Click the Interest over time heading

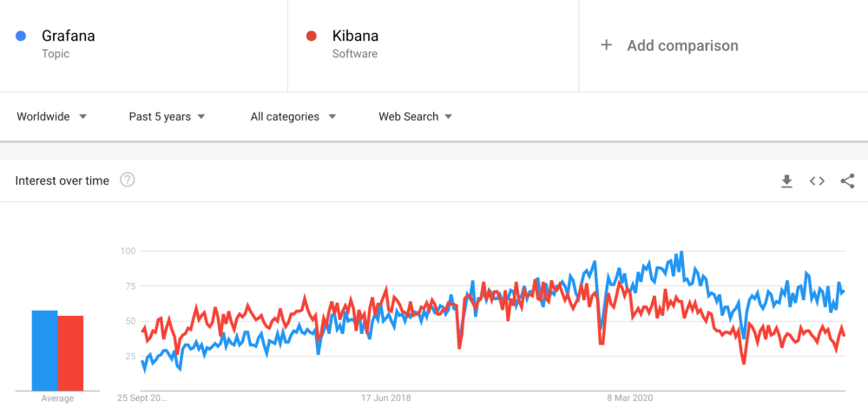[x=62, y=180]
